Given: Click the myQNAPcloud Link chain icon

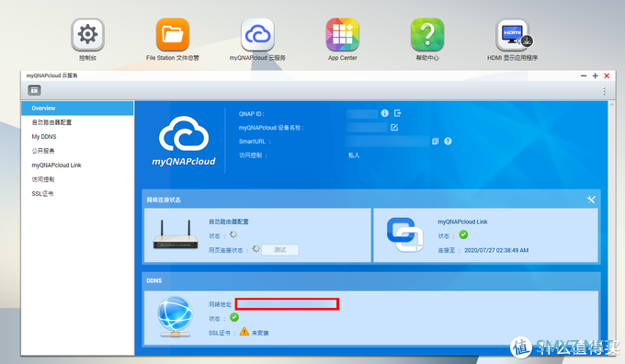Looking at the screenshot, I should (404, 234).
